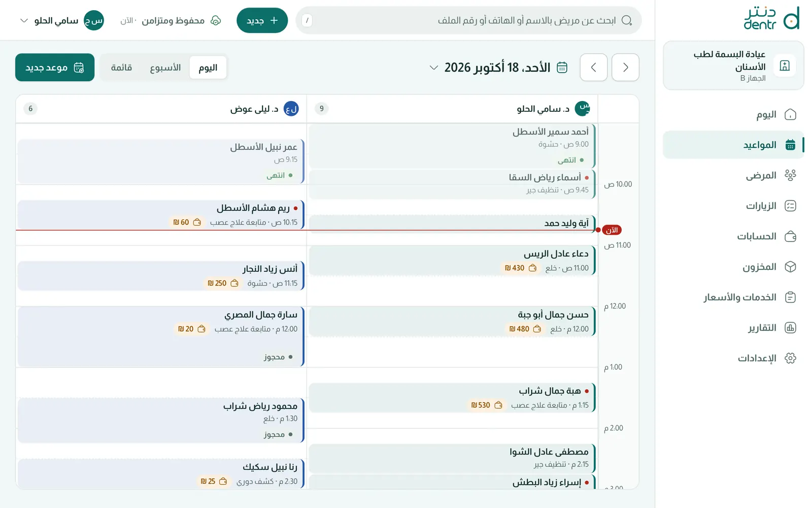Focus the patient search field
812x508 pixels.
pyautogui.click(x=468, y=20)
